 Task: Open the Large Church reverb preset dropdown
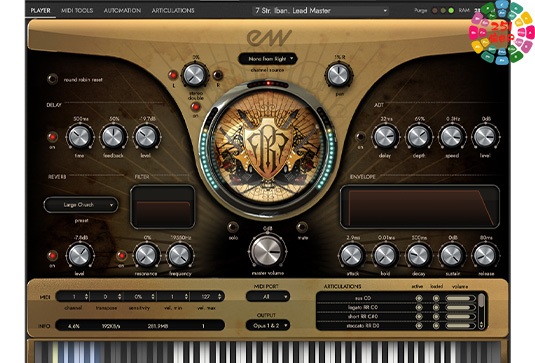coord(81,205)
